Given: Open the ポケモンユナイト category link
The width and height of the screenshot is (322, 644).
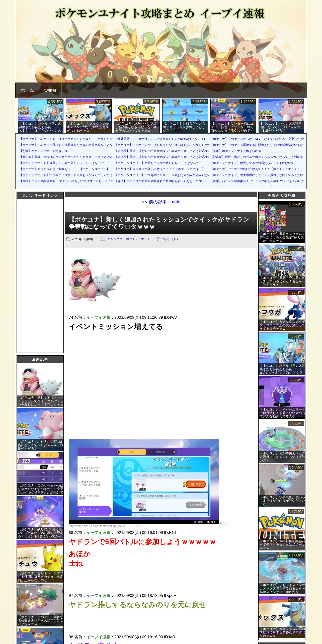Looking at the screenshot, I should click(x=138, y=239).
